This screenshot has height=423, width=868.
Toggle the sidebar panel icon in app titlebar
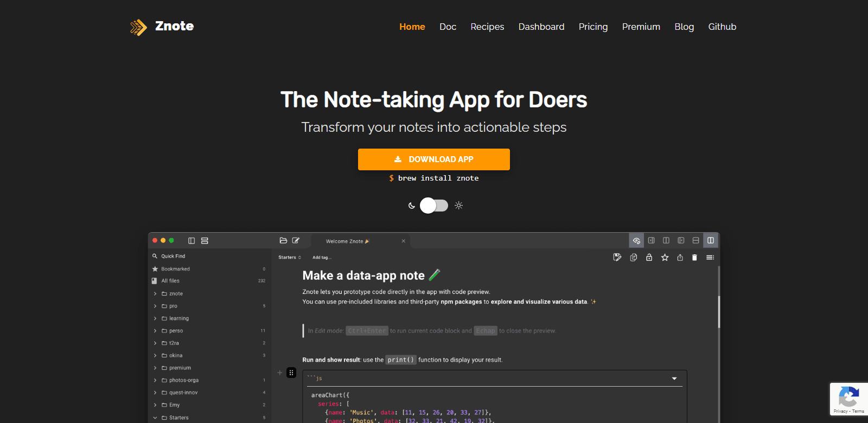point(192,241)
